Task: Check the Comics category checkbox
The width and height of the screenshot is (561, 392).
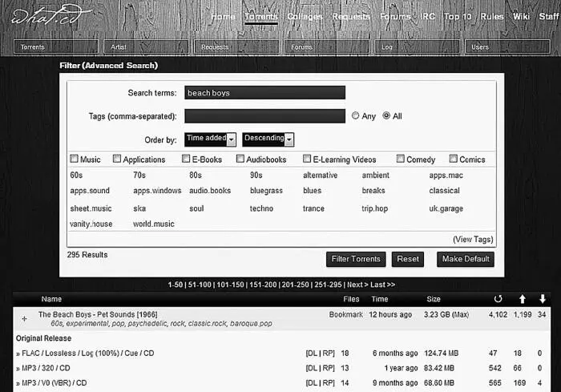Action: [454, 159]
